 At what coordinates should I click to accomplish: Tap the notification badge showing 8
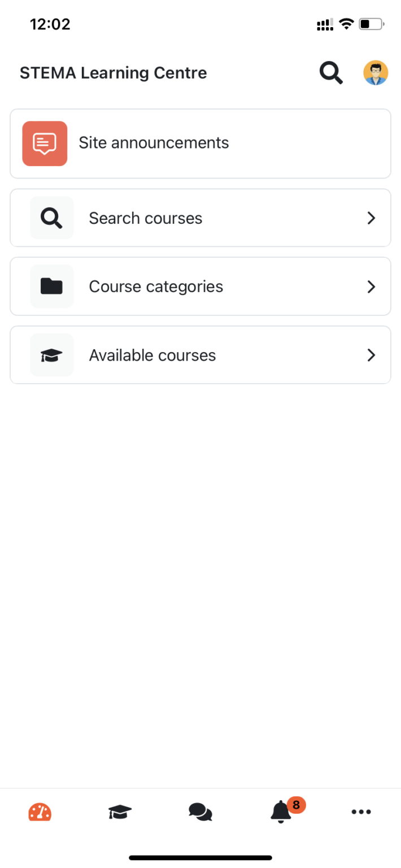pyautogui.click(x=296, y=805)
